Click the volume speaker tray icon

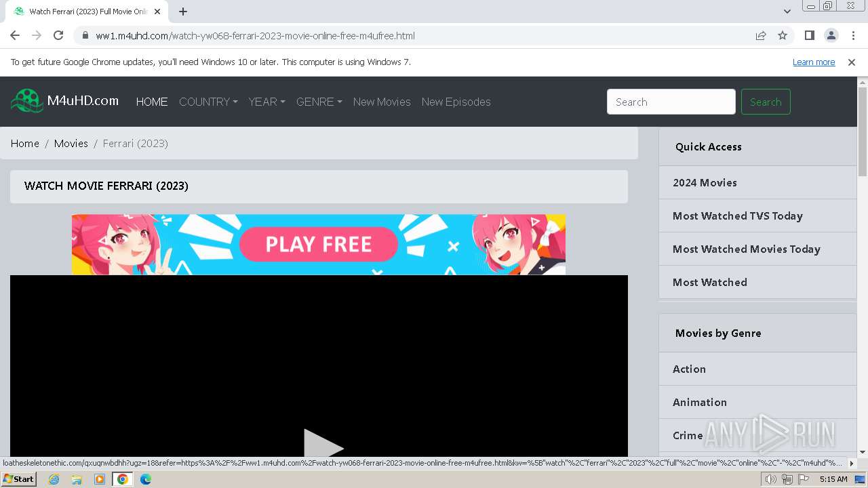point(770,479)
